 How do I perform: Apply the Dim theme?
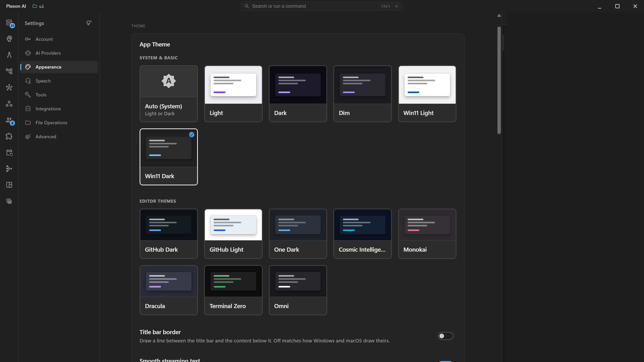tap(363, 94)
